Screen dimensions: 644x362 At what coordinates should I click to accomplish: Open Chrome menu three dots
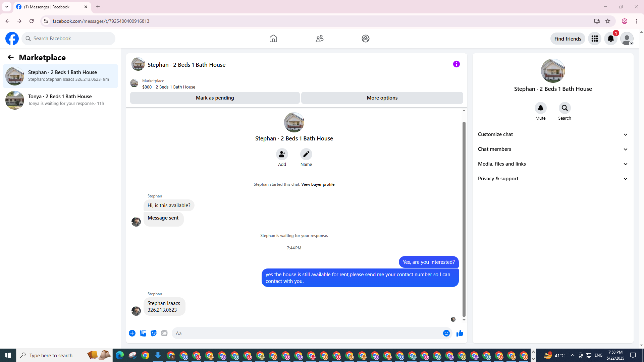point(637,21)
